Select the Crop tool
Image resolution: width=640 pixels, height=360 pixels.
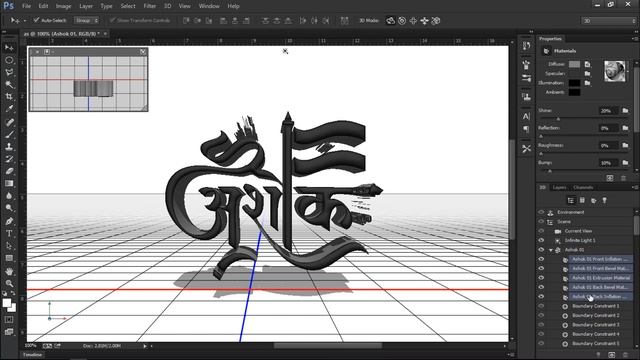point(9,97)
